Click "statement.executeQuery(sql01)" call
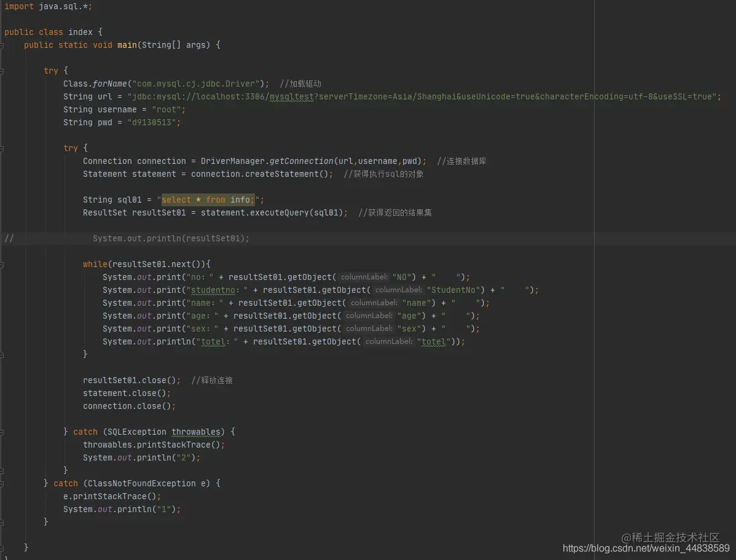The image size is (736, 560). [272, 213]
